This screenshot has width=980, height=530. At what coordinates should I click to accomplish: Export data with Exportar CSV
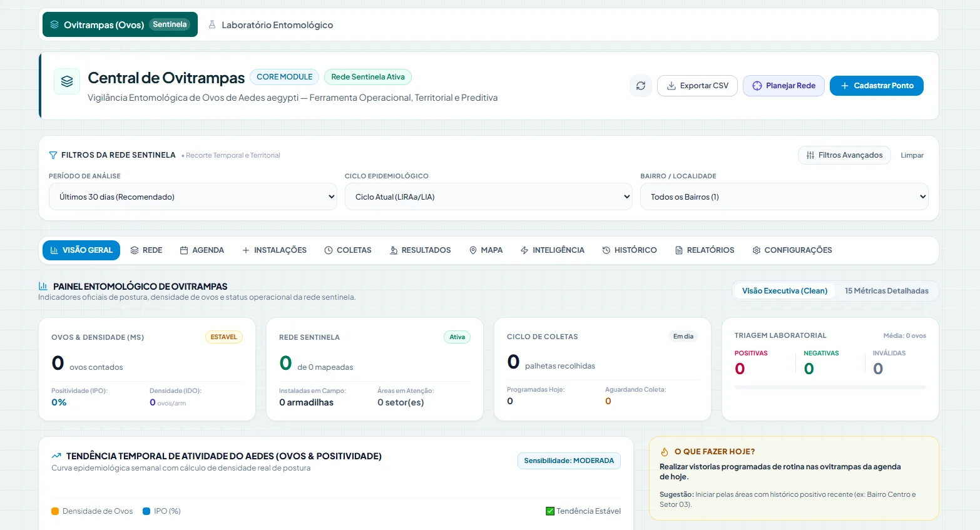tap(697, 86)
